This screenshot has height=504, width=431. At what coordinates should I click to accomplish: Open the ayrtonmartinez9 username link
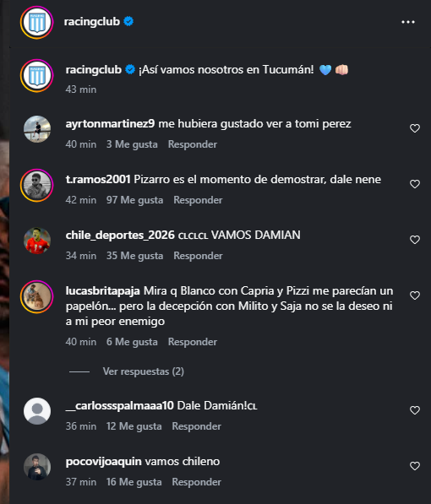(x=110, y=124)
